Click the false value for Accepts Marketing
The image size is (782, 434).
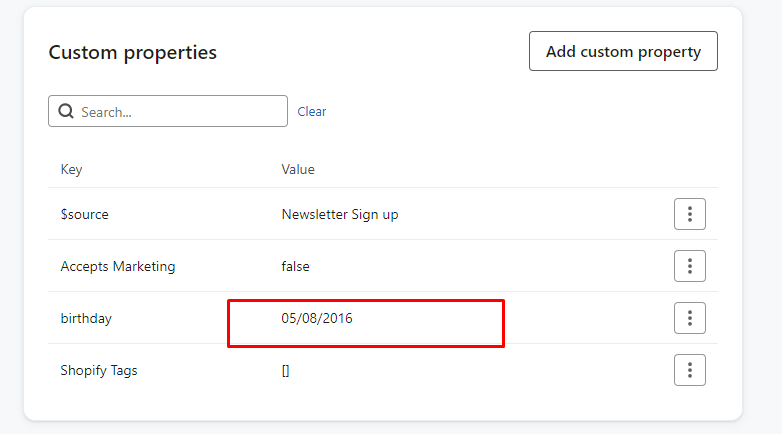click(296, 266)
